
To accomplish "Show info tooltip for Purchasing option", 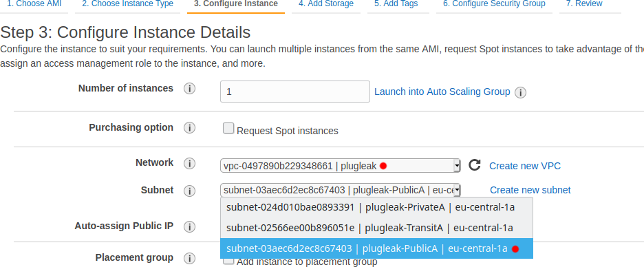I will (189, 128).
